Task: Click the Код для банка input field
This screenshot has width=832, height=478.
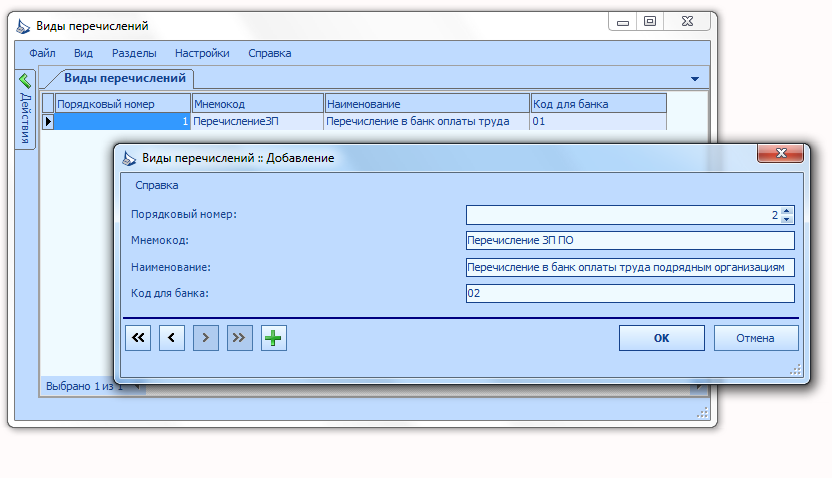Action: [630, 293]
